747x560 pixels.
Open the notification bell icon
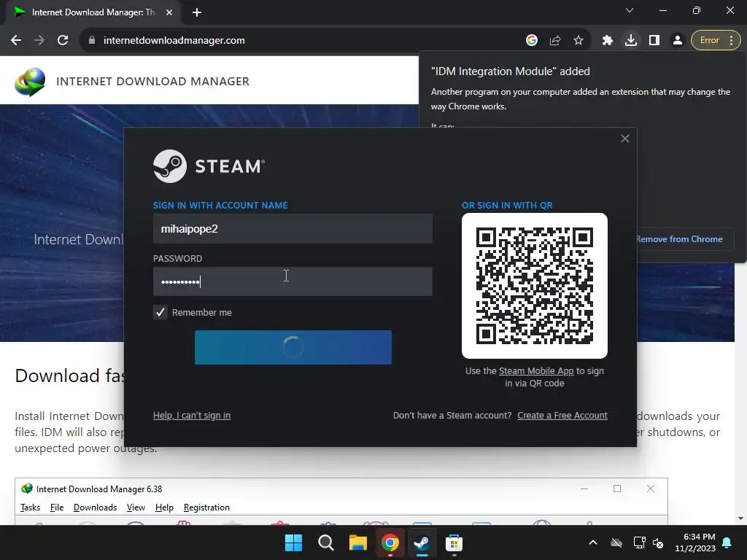tap(727, 542)
